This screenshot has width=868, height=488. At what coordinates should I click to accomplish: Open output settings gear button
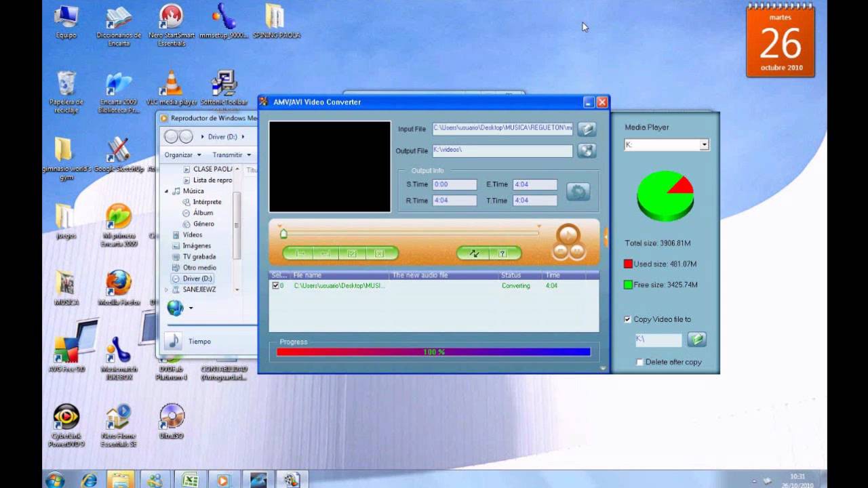coord(578,192)
